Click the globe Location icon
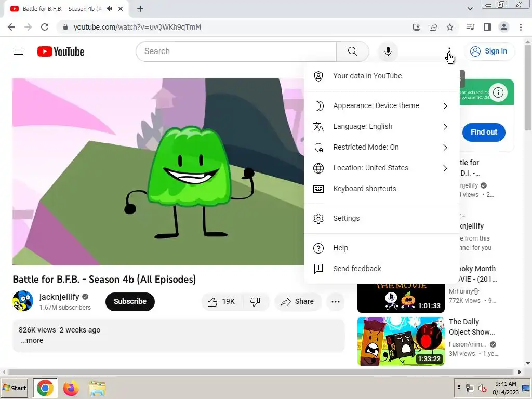532x399 pixels. click(318, 168)
